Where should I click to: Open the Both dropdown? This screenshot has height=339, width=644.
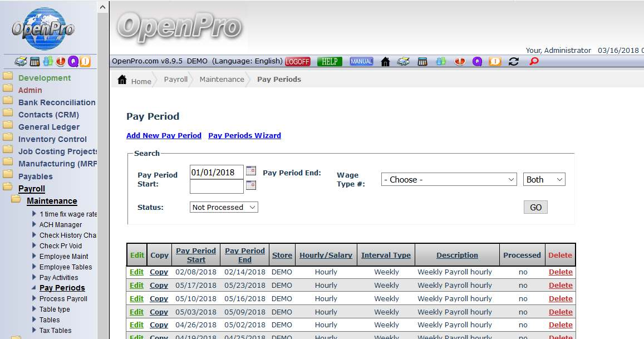[544, 180]
